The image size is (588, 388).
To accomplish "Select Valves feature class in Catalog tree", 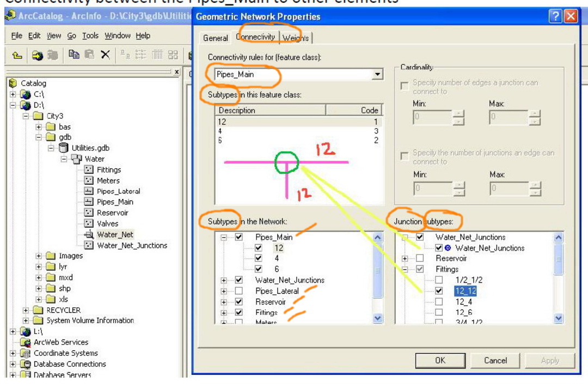I will point(107,223).
